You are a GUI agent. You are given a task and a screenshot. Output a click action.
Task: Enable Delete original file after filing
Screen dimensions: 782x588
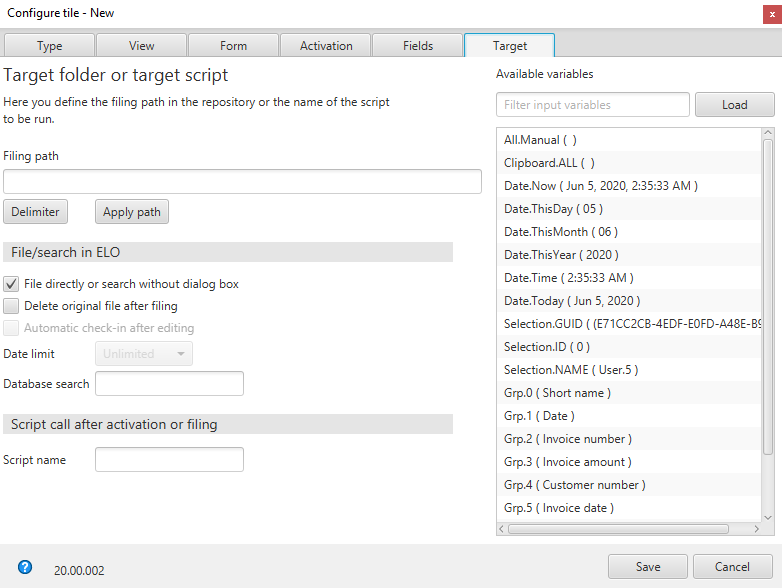tap(11, 306)
